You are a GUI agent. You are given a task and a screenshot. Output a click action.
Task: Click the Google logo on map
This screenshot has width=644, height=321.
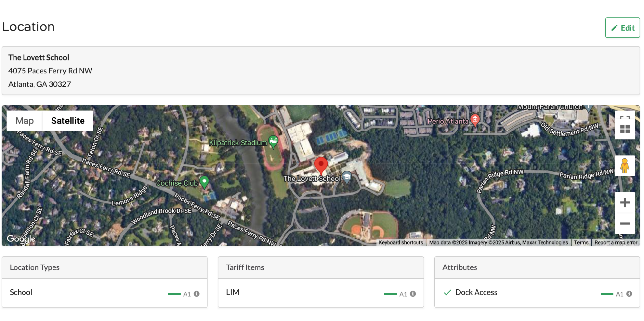point(21,239)
